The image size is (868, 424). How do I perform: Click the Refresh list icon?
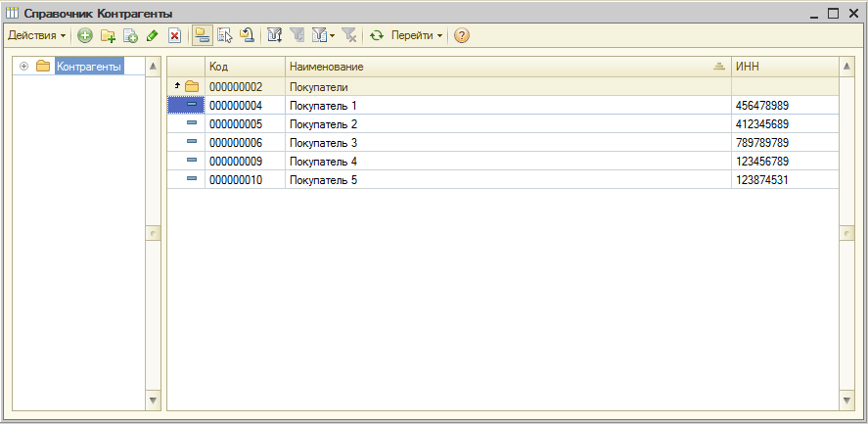[376, 35]
